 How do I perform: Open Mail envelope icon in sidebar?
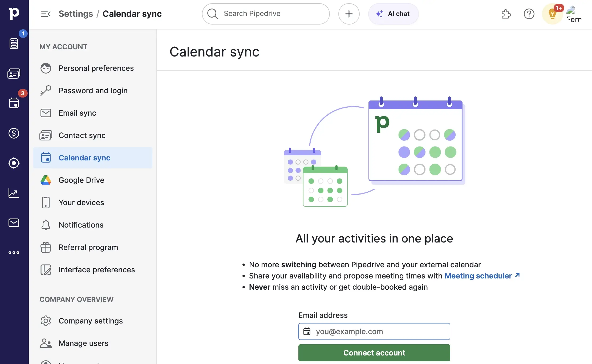14,223
